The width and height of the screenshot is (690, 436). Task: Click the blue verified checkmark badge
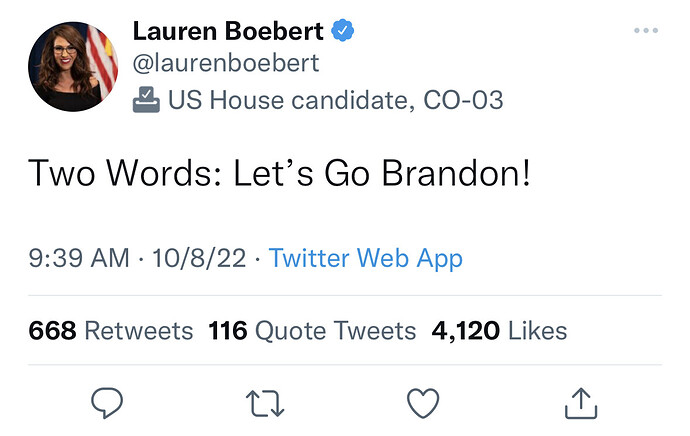pos(342,30)
